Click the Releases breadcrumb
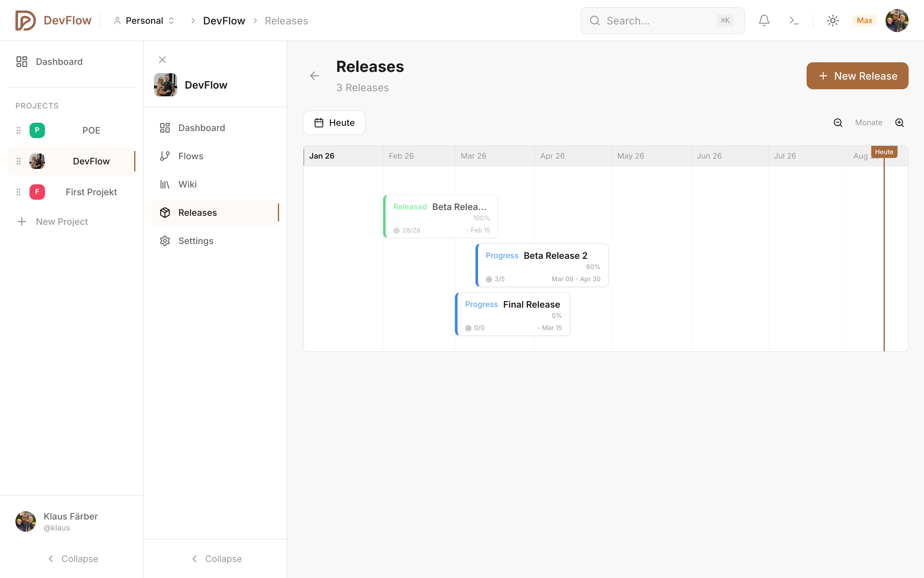Image resolution: width=924 pixels, height=578 pixels. (287, 21)
